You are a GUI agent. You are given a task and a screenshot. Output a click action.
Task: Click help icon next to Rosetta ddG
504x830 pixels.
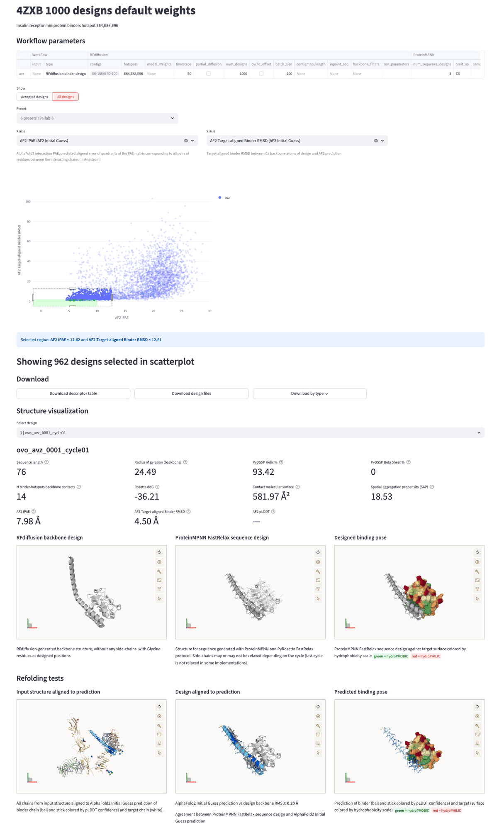pyautogui.click(x=158, y=487)
